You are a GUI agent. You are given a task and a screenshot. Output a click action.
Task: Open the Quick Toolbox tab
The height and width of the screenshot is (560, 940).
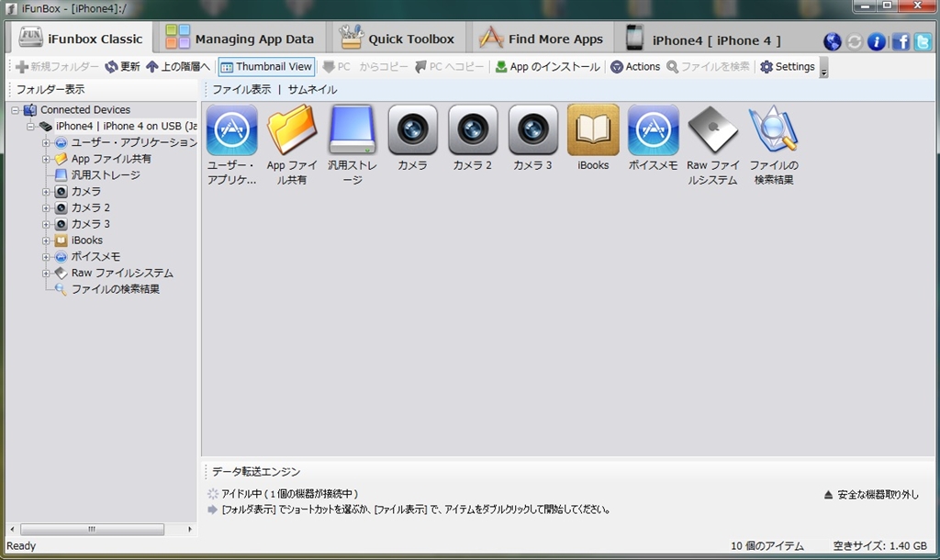397,39
